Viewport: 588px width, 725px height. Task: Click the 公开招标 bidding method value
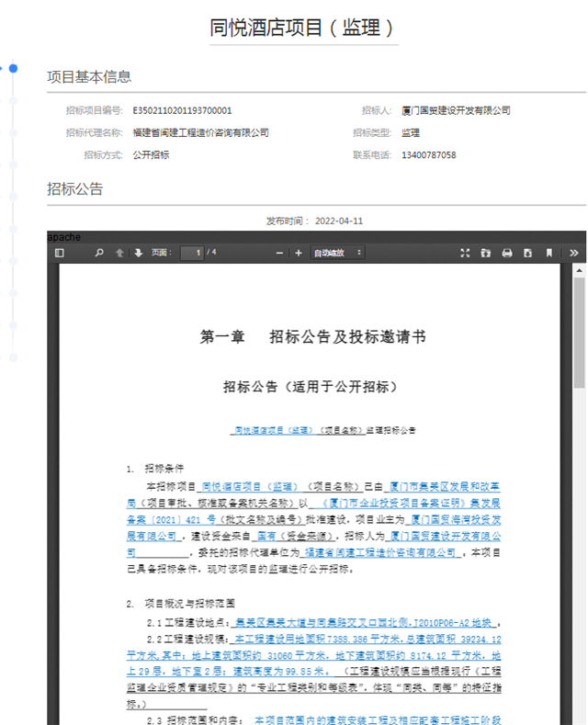pyautogui.click(x=151, y=155)
